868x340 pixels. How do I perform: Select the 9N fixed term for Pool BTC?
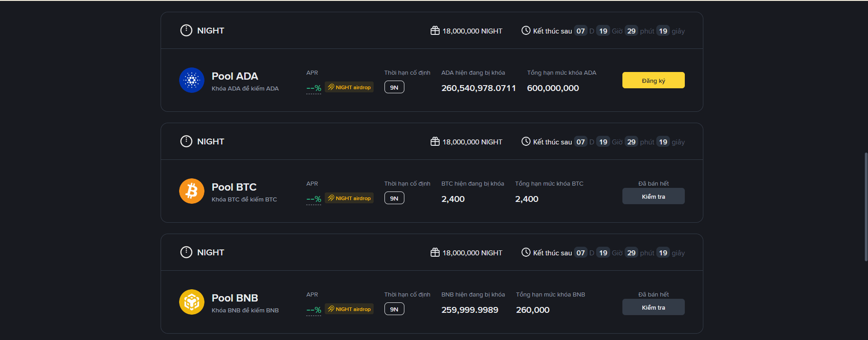394,198
